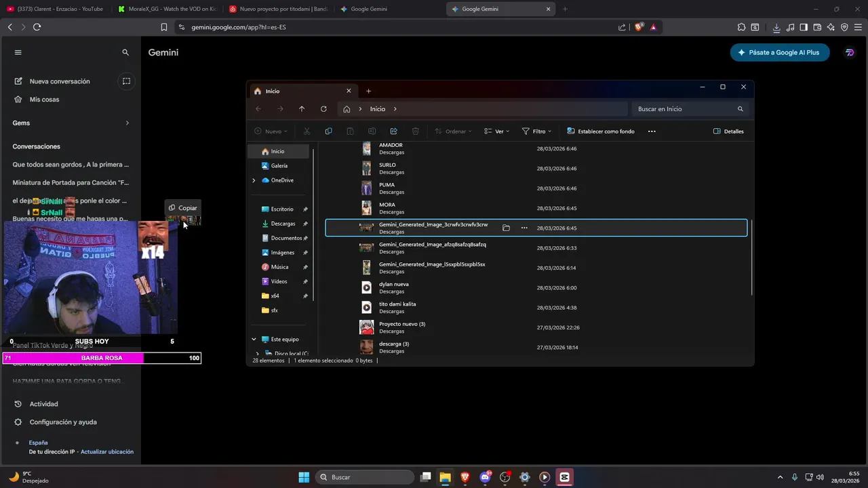868x488 pixels.
Task: Click the Rename icon in Explorer toolbar
Action: (372, 131)
